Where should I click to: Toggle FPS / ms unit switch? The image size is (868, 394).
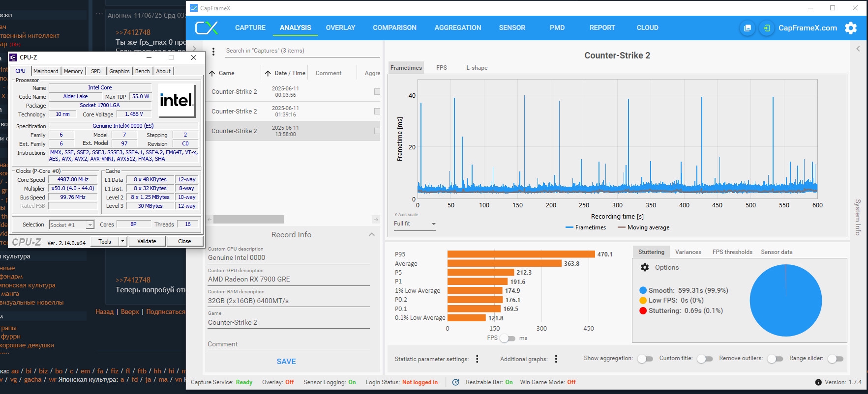point(508,338)
